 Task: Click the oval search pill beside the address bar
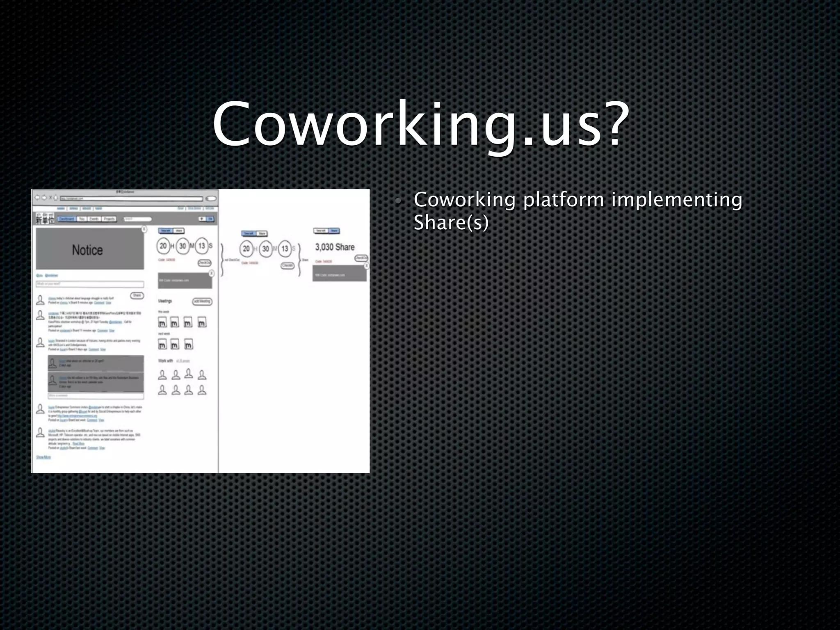211,199
